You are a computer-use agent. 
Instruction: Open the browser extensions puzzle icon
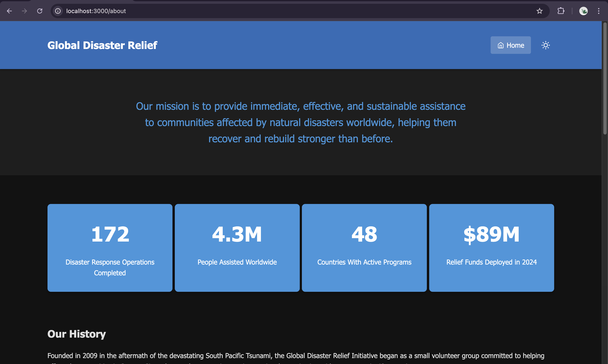coord(561,11)
